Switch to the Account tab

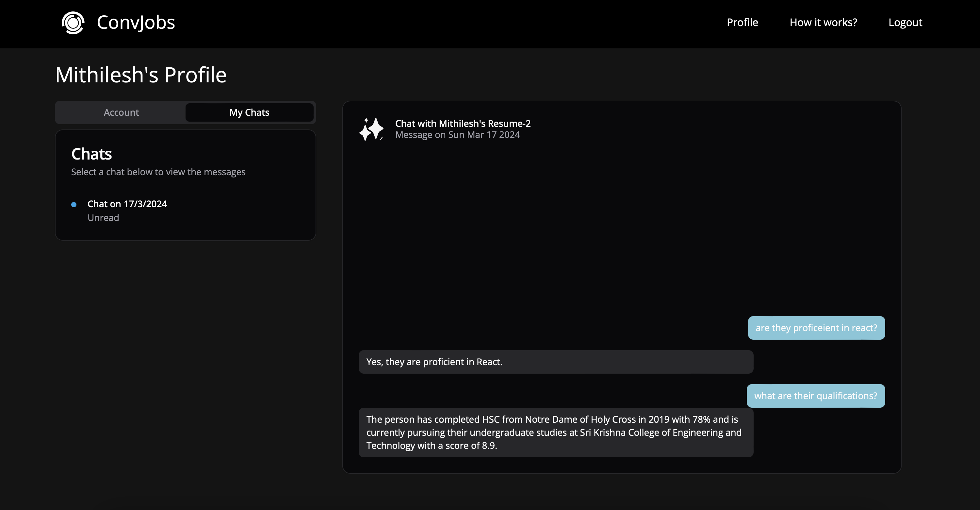(121, 113)
